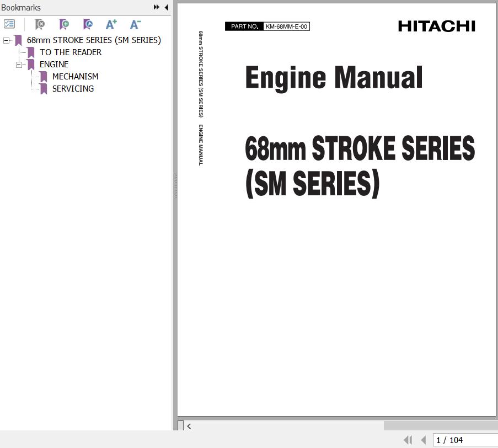The height and width of the screenshot is (448, 498).
Task: Click the part number KM-68MM-E-00
Action: coord(286,26)
